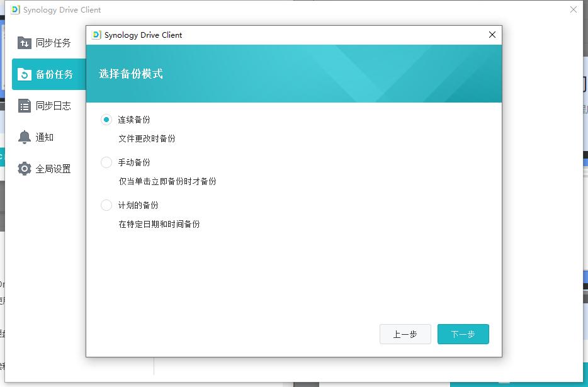Click the 选择备份模式 header banner
This screenshot has width=588, height=387.
(x=294, y=74)
